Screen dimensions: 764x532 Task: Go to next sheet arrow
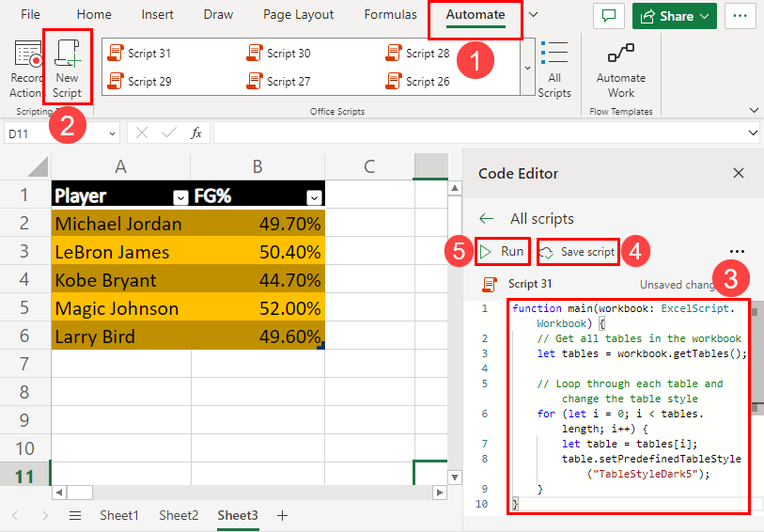tap(45, 515)
